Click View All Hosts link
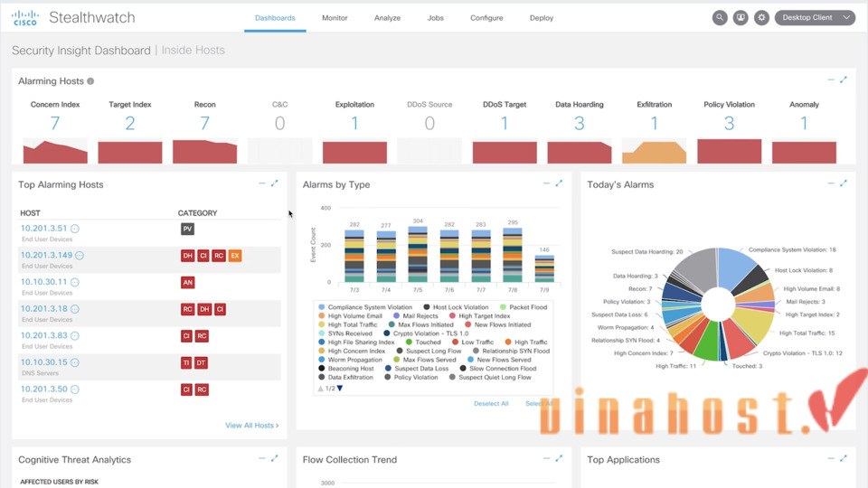The width and height of the screenshot is (868, 488). click(252, 426)
